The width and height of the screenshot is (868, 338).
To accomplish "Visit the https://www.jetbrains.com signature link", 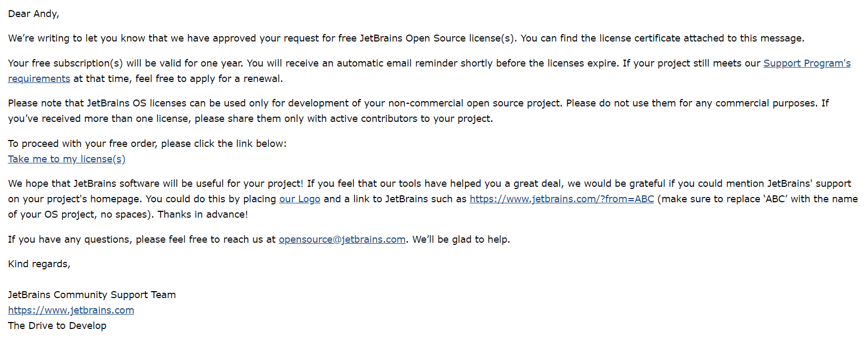I will [x=71, y=310].
